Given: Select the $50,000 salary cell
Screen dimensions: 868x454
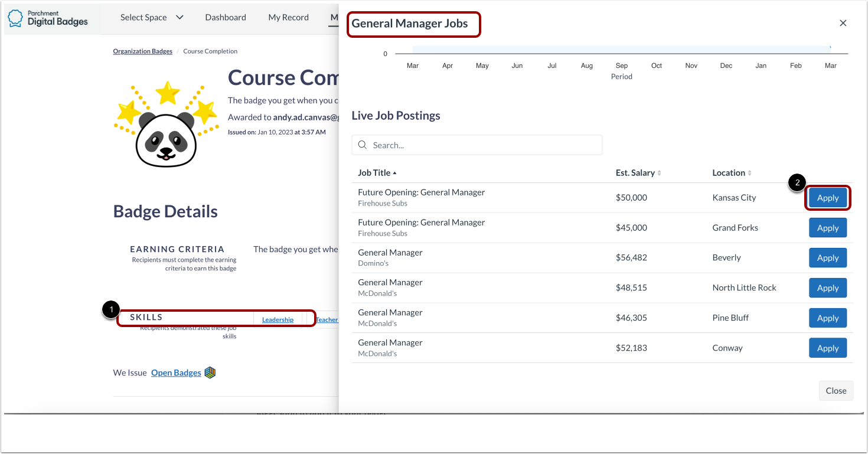Looking at the screenshot, I should (x=631, y=198).
